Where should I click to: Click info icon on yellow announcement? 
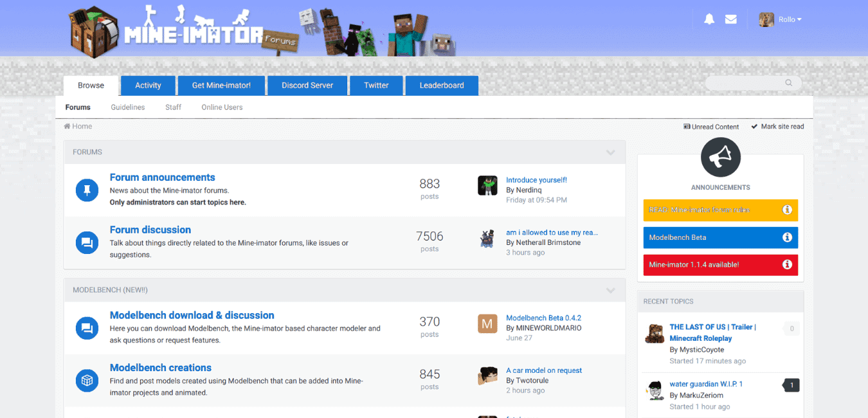787,210
